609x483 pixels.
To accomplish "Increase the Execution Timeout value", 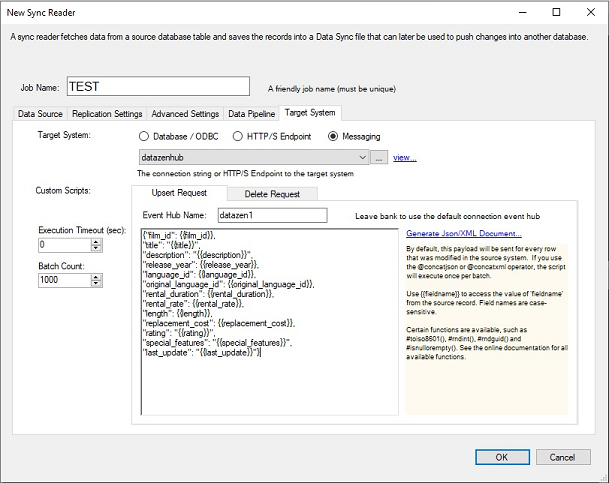I will pyautogui.click(x=96, y=242).
